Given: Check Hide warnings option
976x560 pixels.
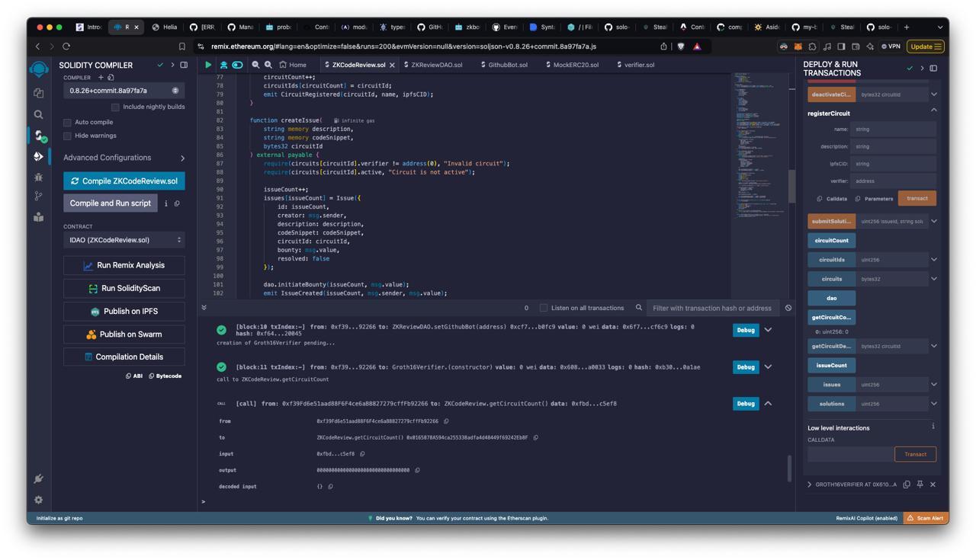Looking at the screenshot, I should click(x=67, y=136).
